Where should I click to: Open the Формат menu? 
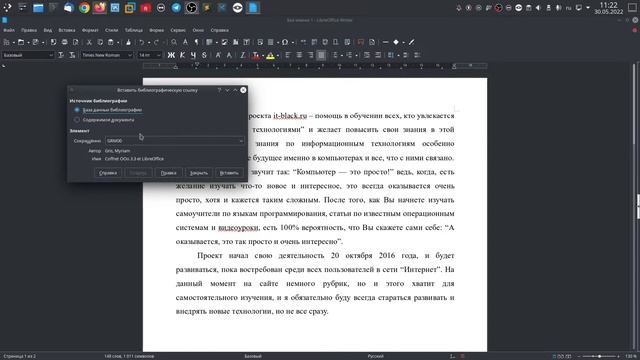tap(90, 30)
